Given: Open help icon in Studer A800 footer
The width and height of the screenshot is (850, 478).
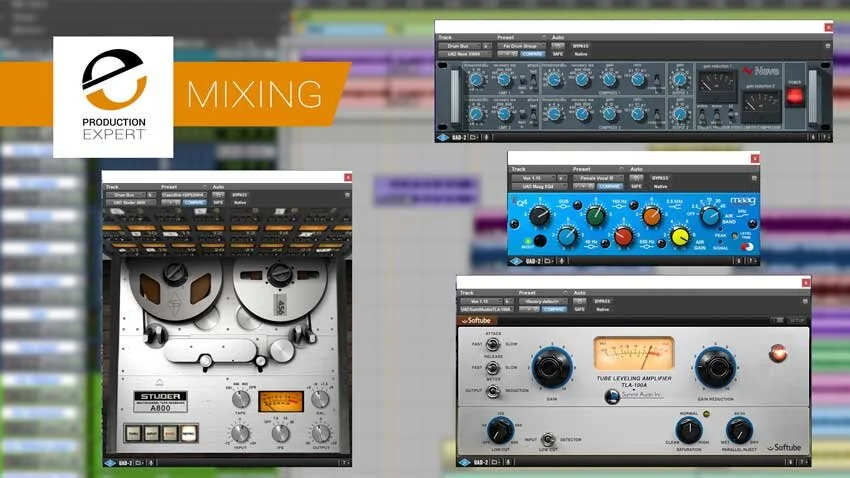Looking at the screenshot, I should 345,463.
